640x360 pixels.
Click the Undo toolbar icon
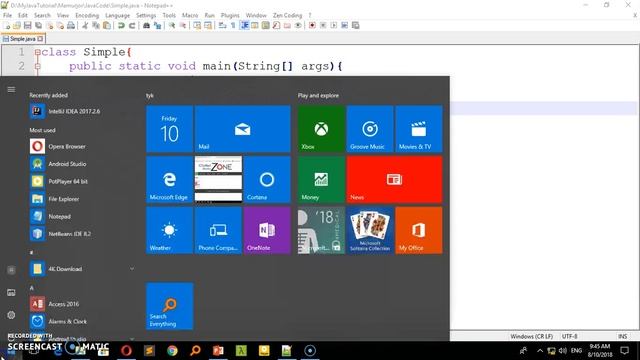pos(121,25)
